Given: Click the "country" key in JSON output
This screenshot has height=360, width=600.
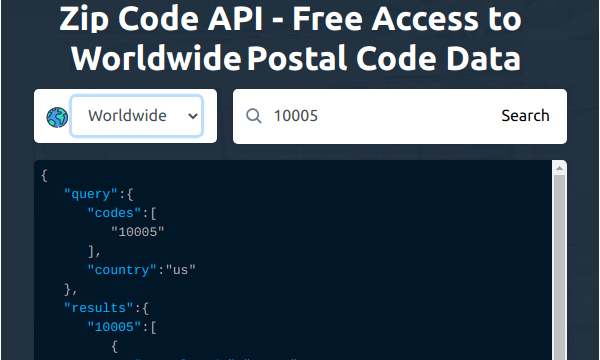Looking at the screenshot, I should pyautogui.click(x=122, y=270).
